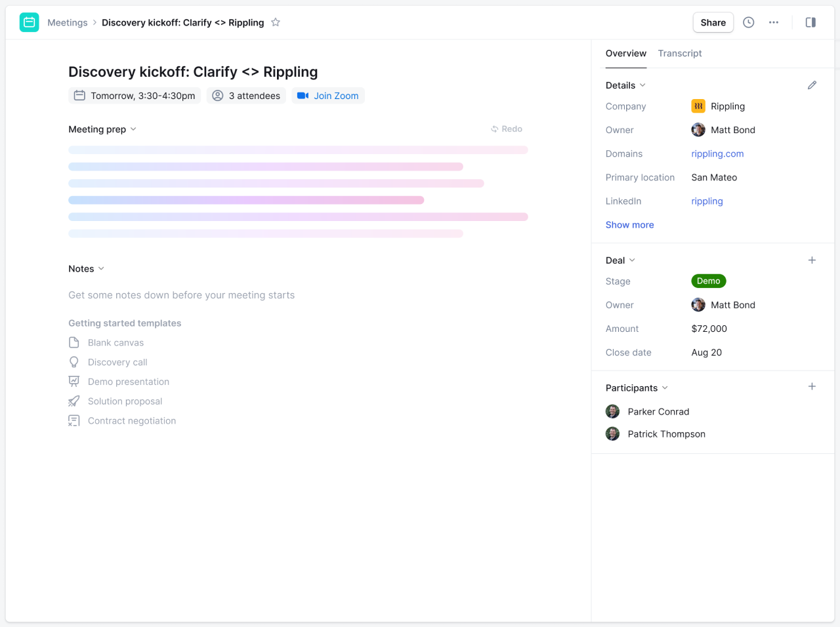840x627 pixels.
Task: Click the attendees person icon
Action: pos(218,96)
